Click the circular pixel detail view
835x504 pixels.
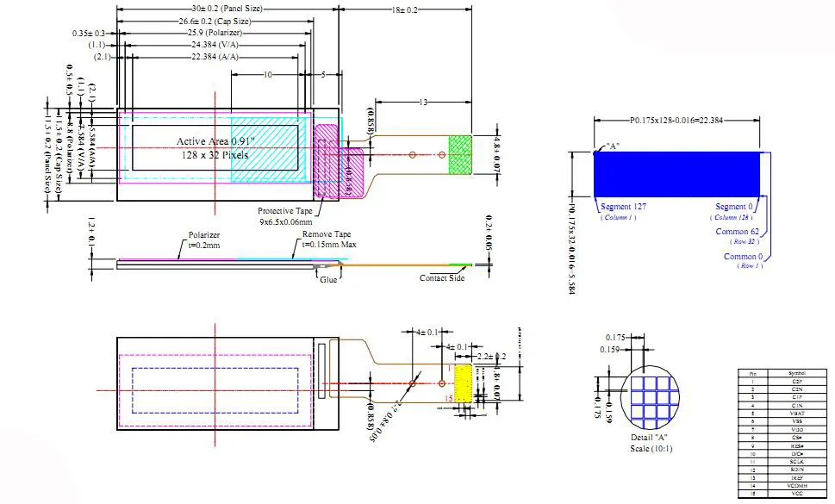pyautogui.click(x=651, y=397)
